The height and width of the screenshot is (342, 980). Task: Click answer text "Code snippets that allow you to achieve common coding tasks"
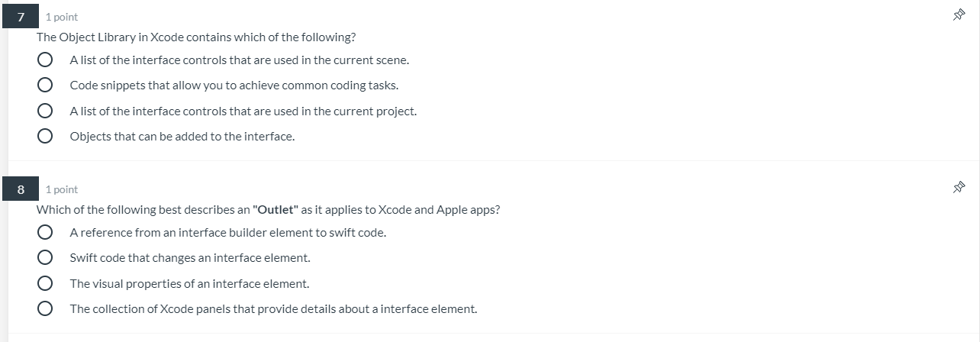tap(234, 85)
